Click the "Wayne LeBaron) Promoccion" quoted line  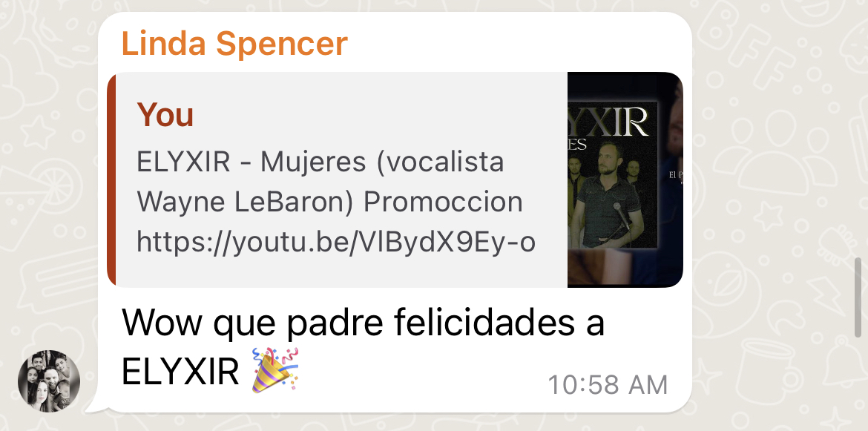click(x=329, y=202)
